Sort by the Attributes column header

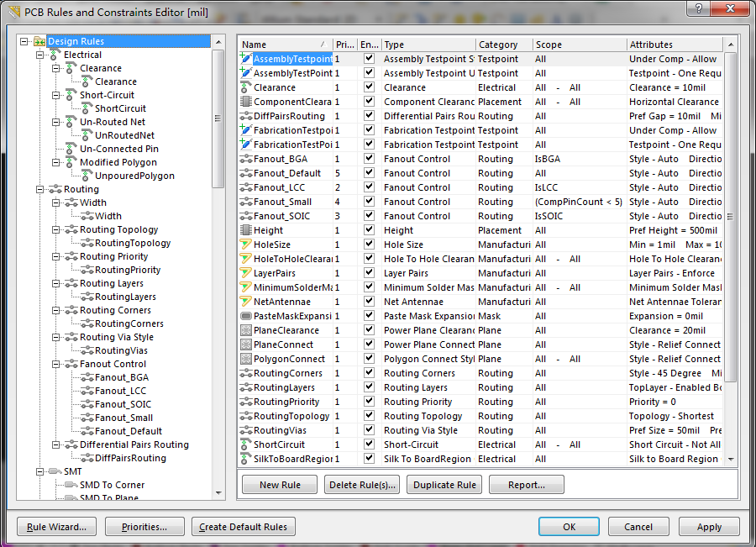675,45
